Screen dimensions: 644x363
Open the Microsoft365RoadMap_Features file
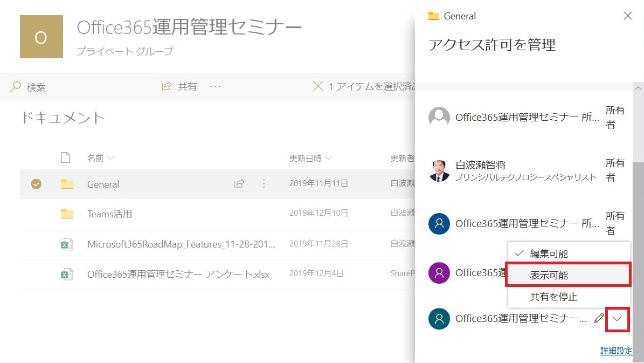[181, 244]
